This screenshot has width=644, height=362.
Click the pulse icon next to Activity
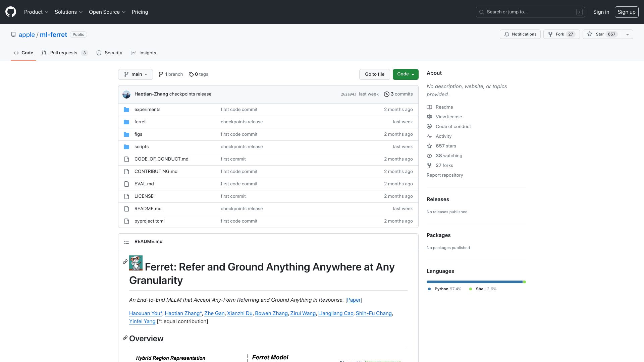(429, 136)
